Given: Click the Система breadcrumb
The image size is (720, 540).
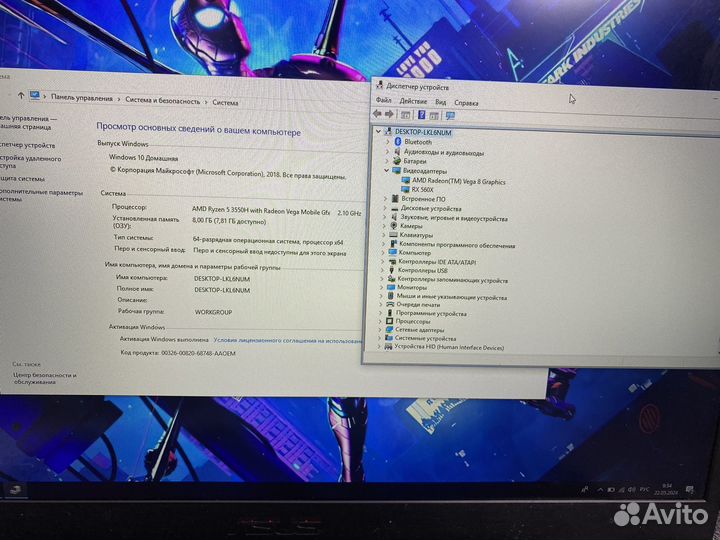Looking at the screenshot, I should pos(225,102).
